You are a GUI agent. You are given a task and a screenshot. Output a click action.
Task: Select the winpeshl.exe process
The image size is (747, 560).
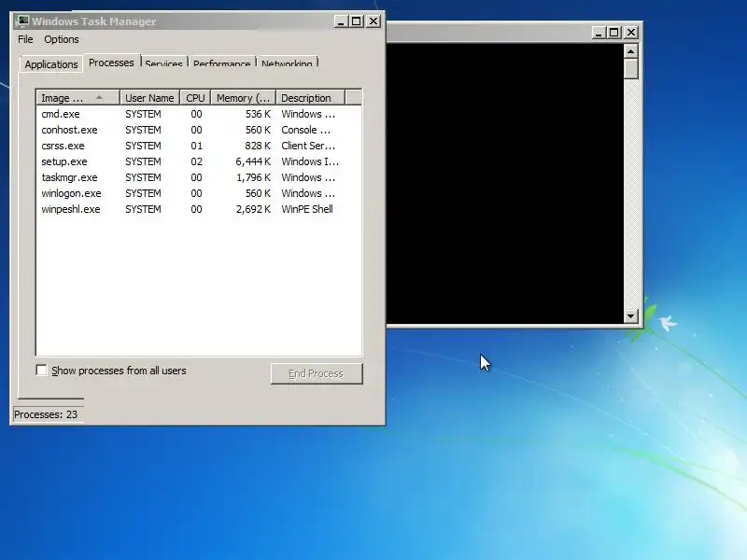coord(199,209)
